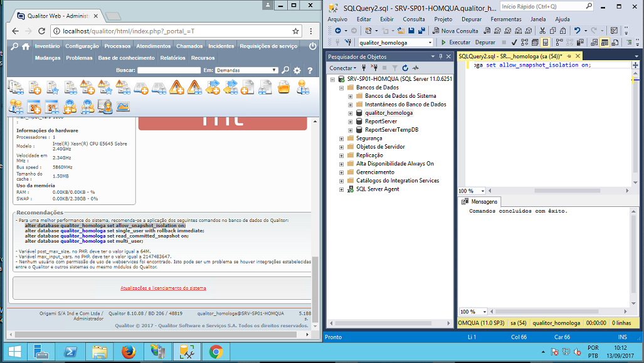Click open book with plus icon
The width and height of the screenshot is (644, 363).
pyautogui.click(x=141, y=88)
